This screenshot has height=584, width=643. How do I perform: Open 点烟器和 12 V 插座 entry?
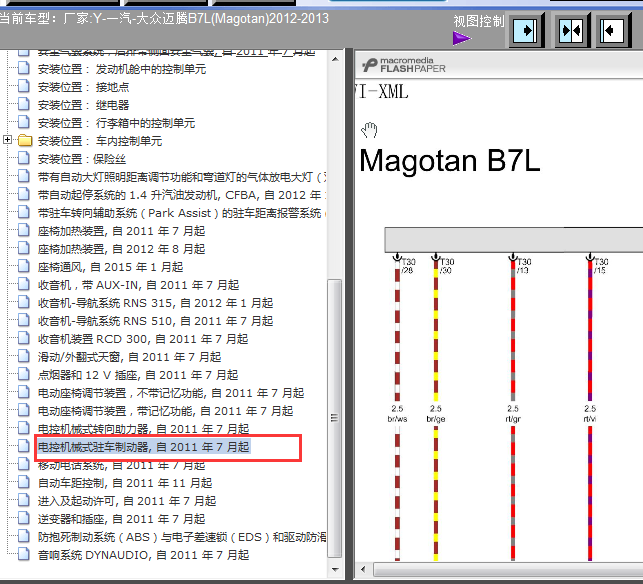[138, 375]
